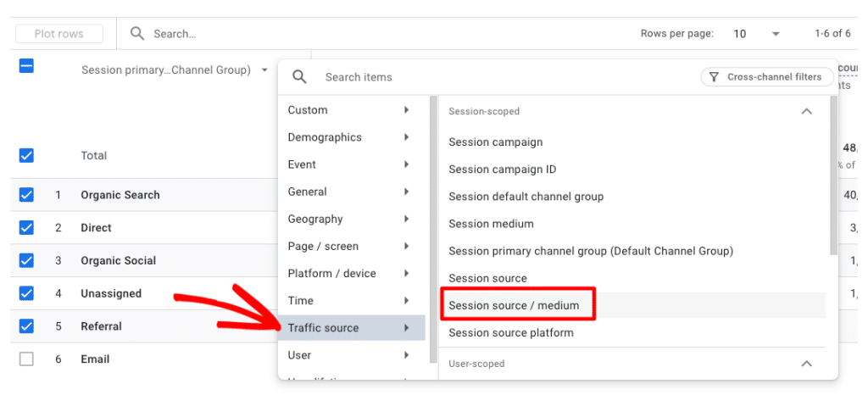The height and width of the screenshot is (395, 868).
Task: Toggle the select-all rows checkbox in header
Action: click(x=26, y=65)
